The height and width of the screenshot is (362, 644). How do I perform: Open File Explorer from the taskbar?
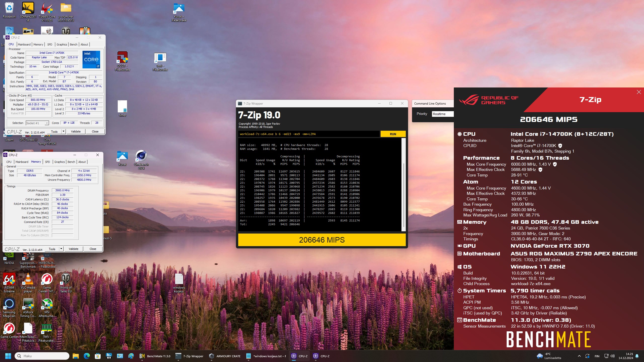[76, 356]
